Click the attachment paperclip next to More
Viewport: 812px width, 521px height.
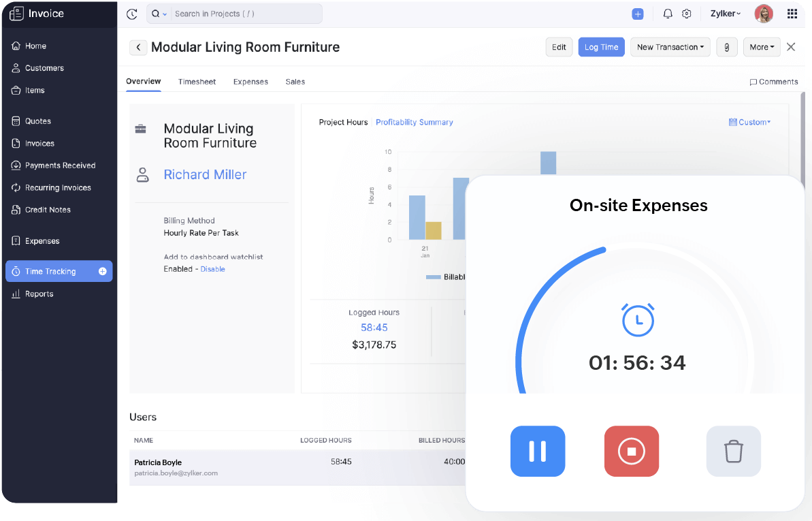coord(727,46)
